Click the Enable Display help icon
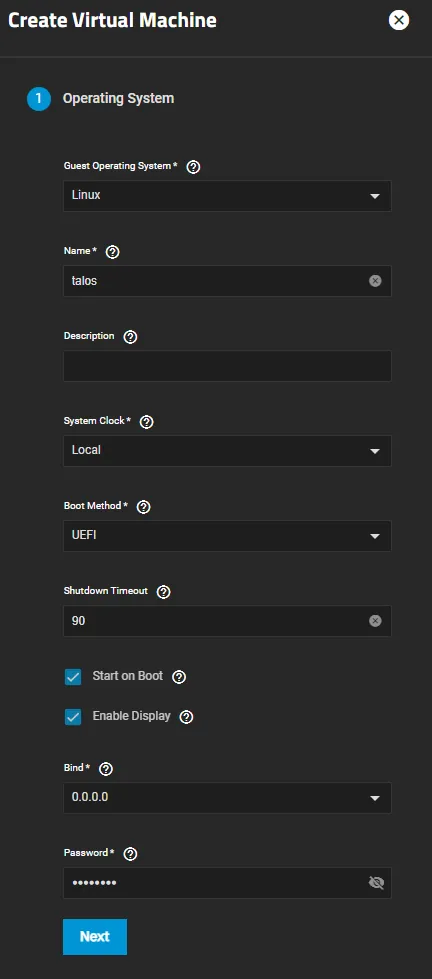432x979 pixels. tap(186, 717)
